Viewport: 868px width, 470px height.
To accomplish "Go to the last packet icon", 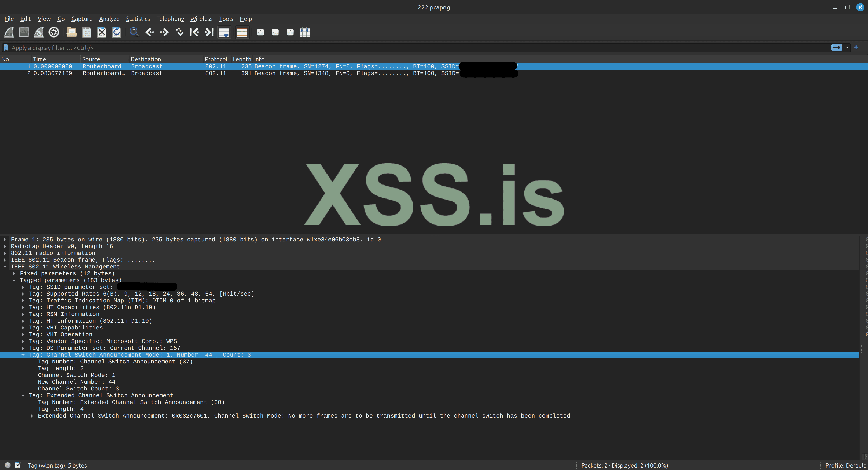I will click(x=209, y=32).
